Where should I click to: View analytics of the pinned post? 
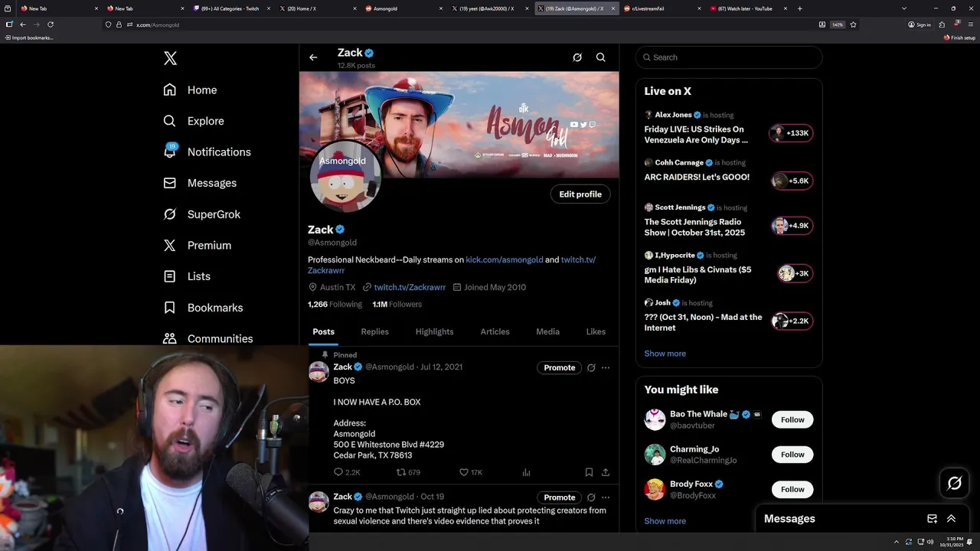[x=526, y=473]
